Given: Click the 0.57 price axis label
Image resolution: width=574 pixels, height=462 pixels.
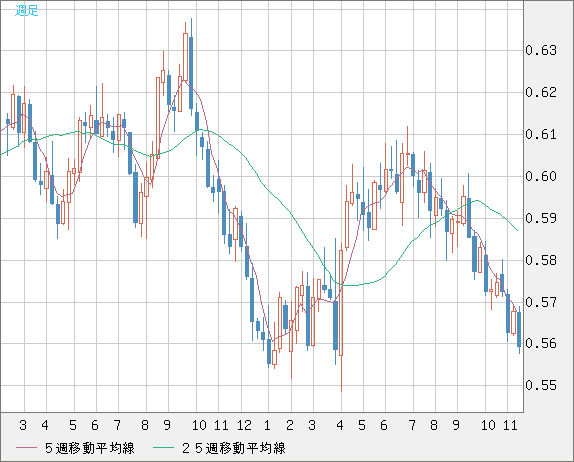Looking at the screenshot, I should pyautogui.click(x=541, y=302).
